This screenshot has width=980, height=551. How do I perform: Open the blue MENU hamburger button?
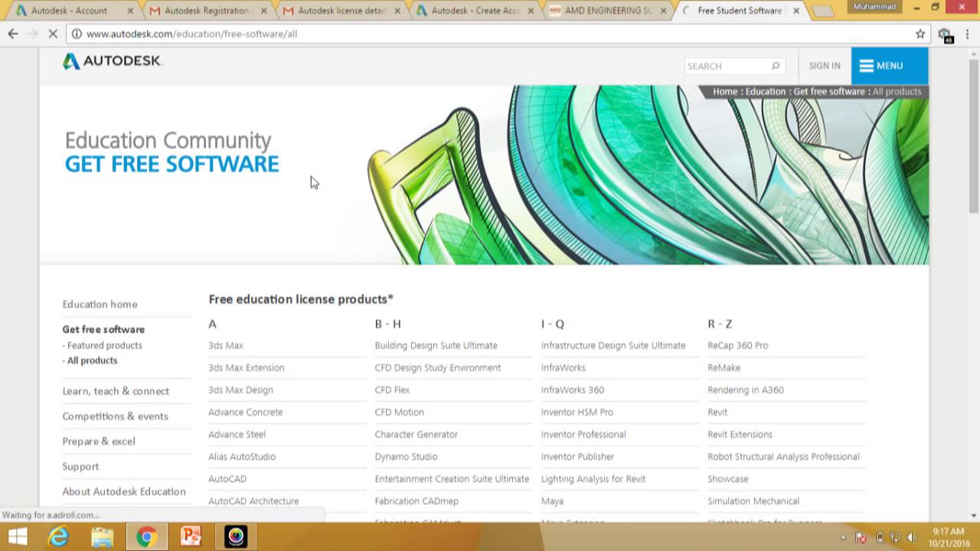[x=890, y=66]
